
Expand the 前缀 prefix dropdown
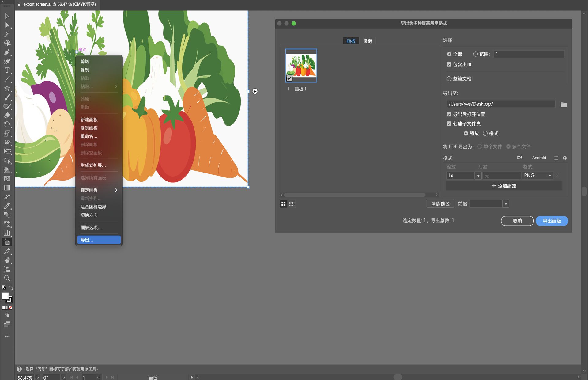coord(506,204)
